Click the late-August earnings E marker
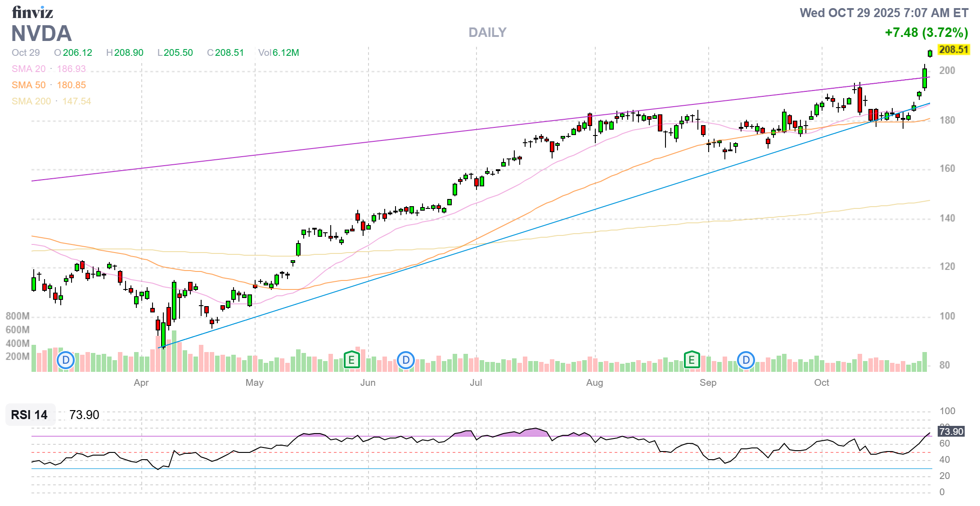Screen dimensions: 980x506 692,360
